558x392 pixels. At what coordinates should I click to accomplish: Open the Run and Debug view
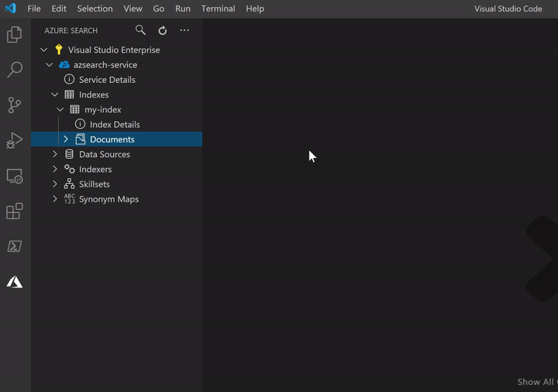click(x=15, y=140)
